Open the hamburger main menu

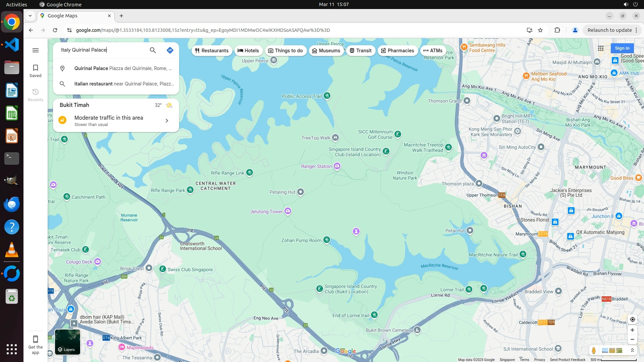coord(36,50)
